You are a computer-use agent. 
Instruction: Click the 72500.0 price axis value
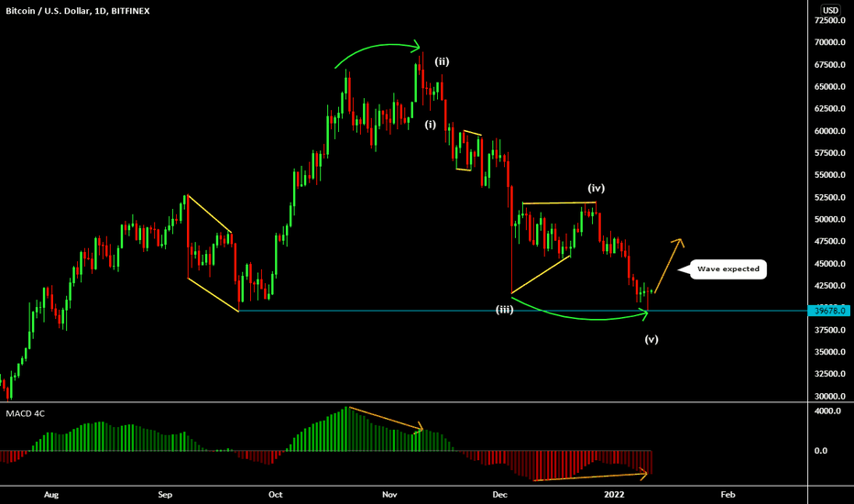point(830,20)
